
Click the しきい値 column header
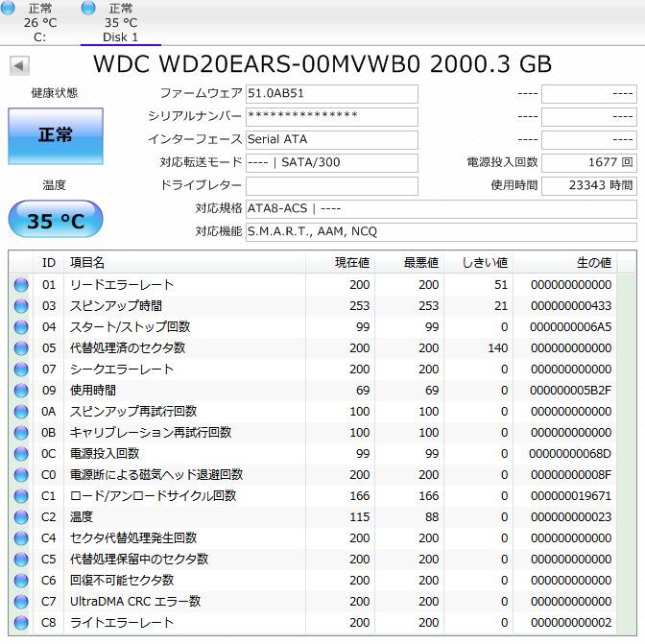478,262
